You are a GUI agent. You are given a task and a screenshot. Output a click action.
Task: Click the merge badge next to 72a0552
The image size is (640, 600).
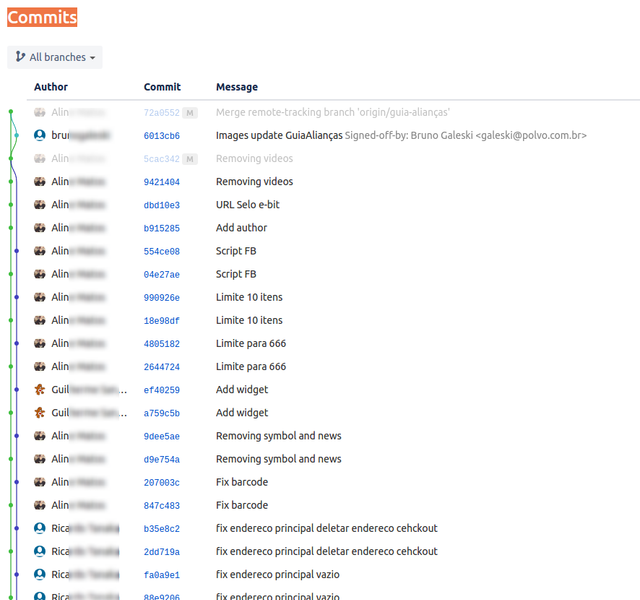[x=190, y=113]
